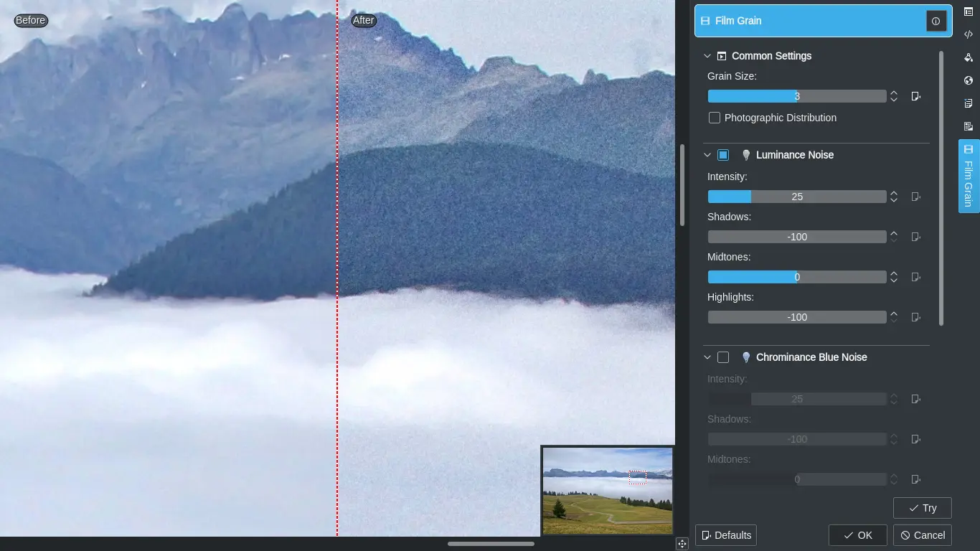
Task: Click the Defaults button to reset settings
Action: [726, 534]
